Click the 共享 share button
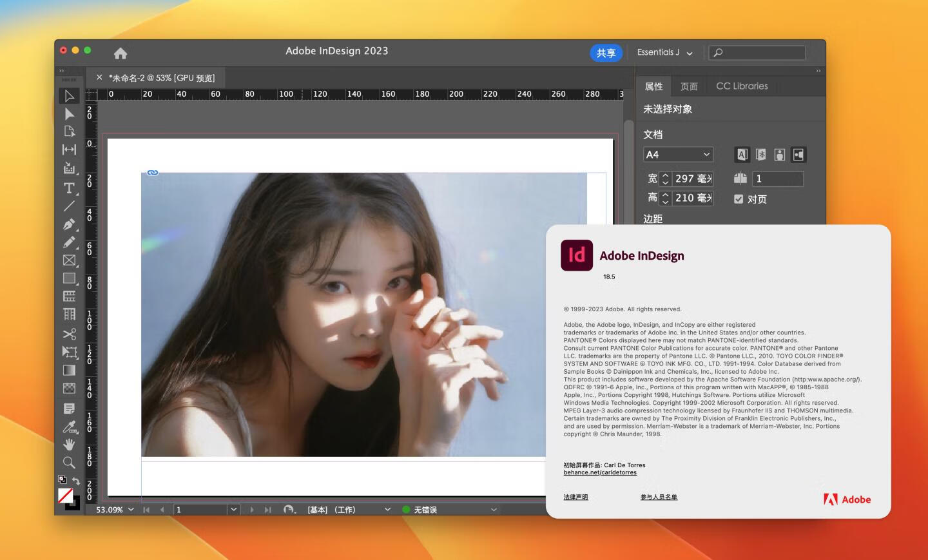928x560 pixels. pyautogui.click(x=606, y=53)
